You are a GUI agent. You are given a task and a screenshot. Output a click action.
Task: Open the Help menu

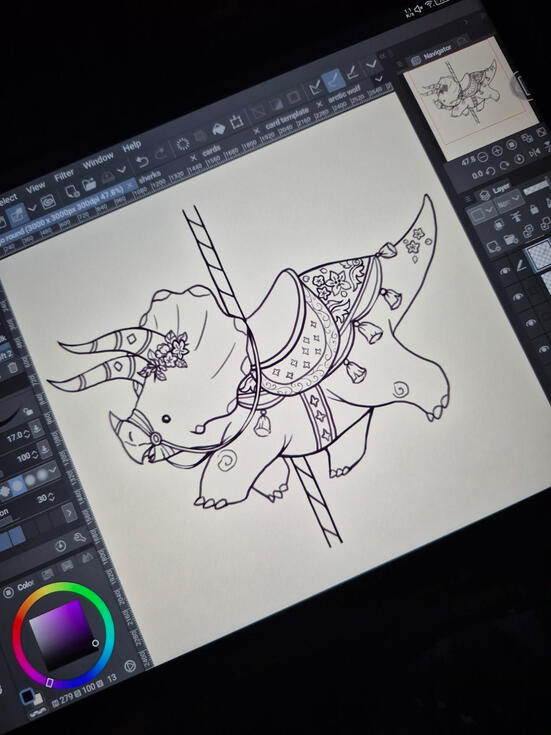pos(132,146)
